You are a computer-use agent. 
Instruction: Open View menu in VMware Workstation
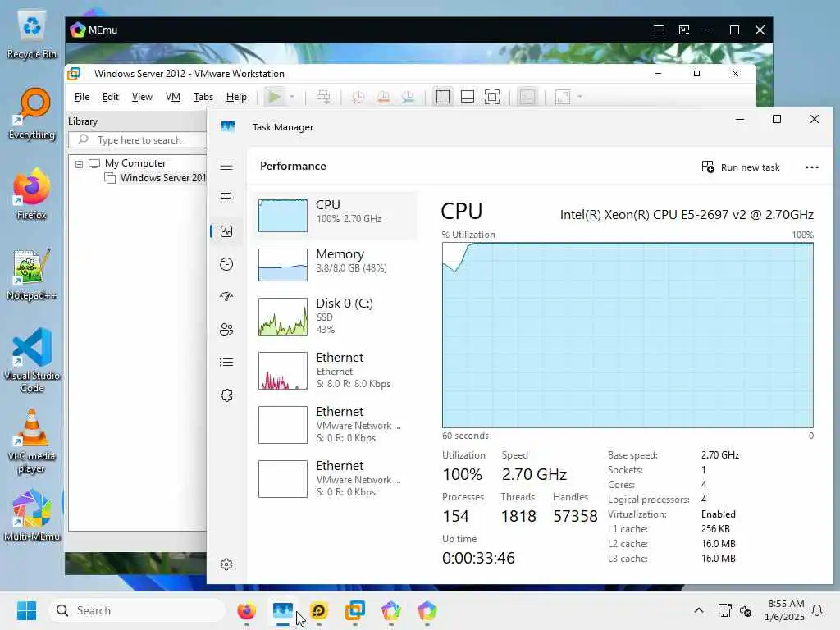(x=142, y=97)
